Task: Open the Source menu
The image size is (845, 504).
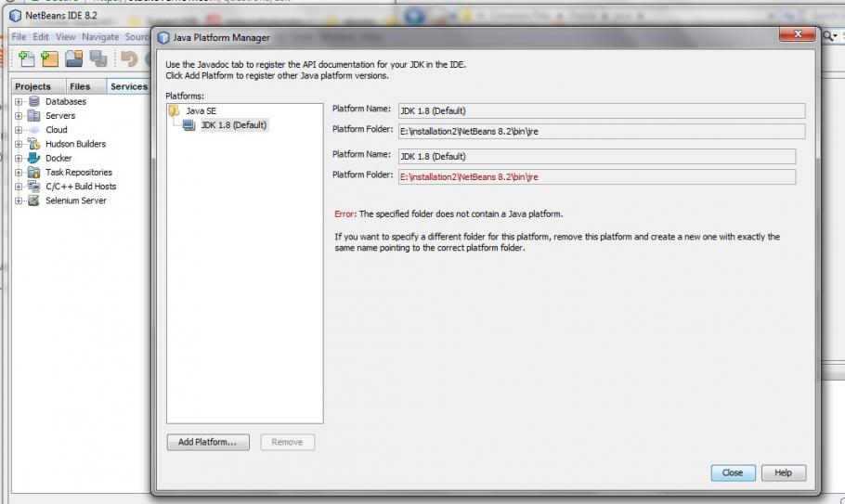Action: click(x=136, y=36)
